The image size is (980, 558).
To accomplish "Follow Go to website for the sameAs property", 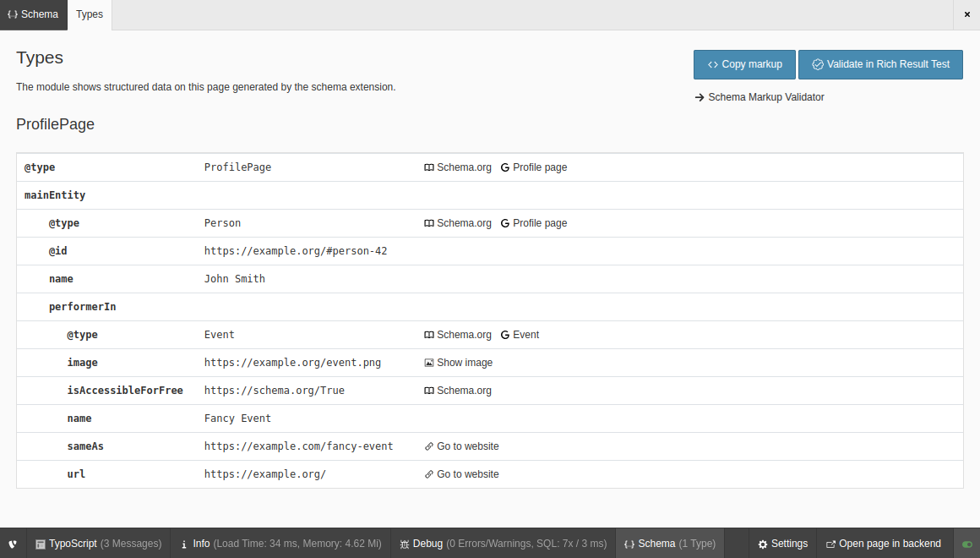I will click(461, 446).
